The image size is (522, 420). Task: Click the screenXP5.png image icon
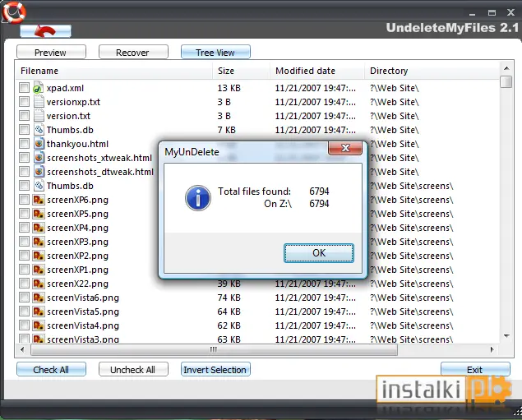click(39, 214)
